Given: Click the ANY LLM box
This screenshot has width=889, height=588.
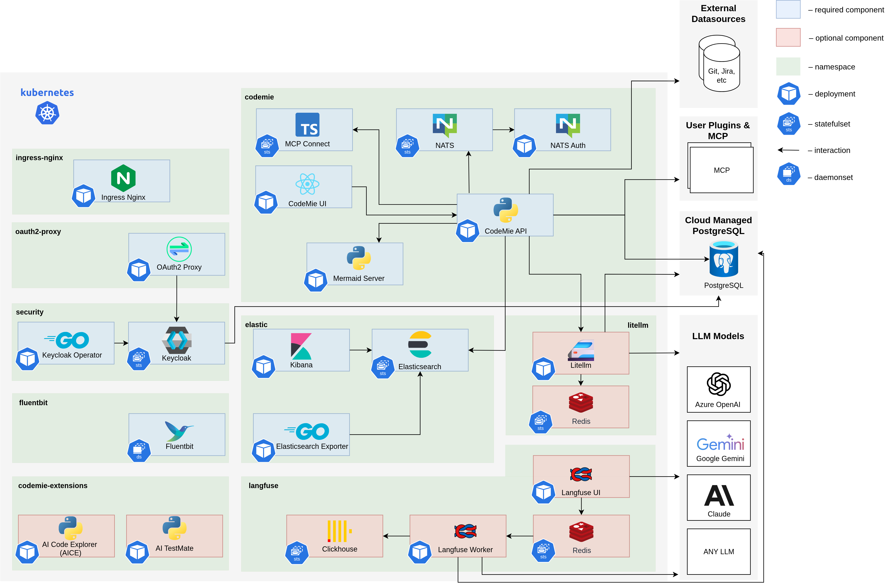Looking at the screenshot, I should (x=719, y=551).
